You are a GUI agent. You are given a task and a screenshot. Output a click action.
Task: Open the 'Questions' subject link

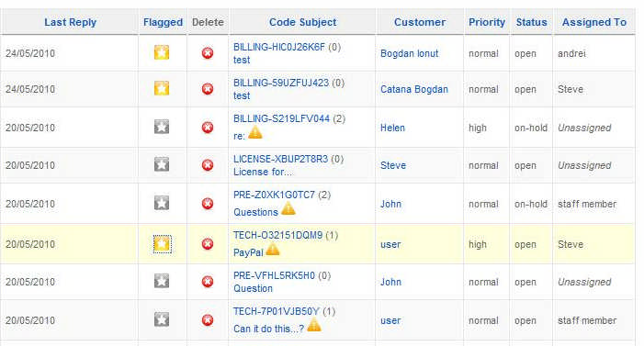[x=256, y=212]
